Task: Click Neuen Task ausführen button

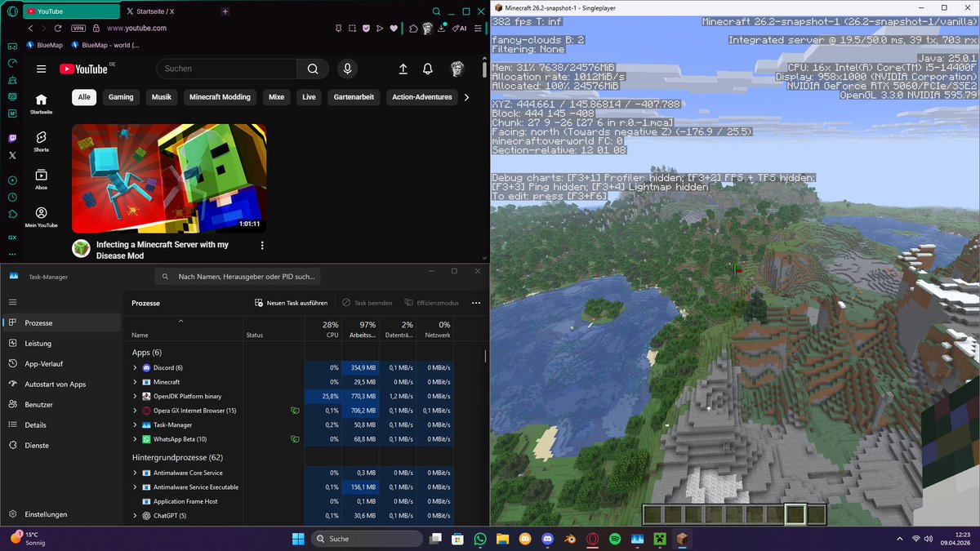Action: point(292,303)
